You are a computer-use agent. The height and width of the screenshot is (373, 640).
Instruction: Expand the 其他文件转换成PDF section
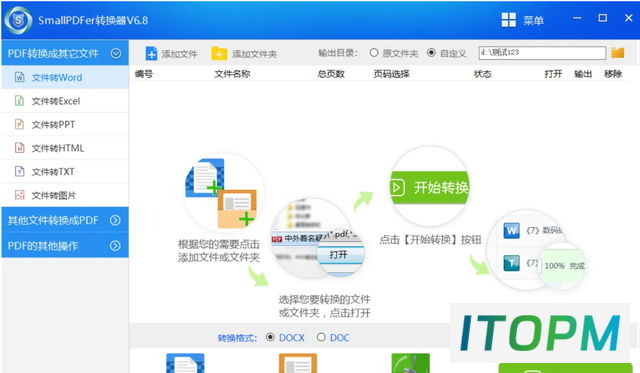(116, 220)
